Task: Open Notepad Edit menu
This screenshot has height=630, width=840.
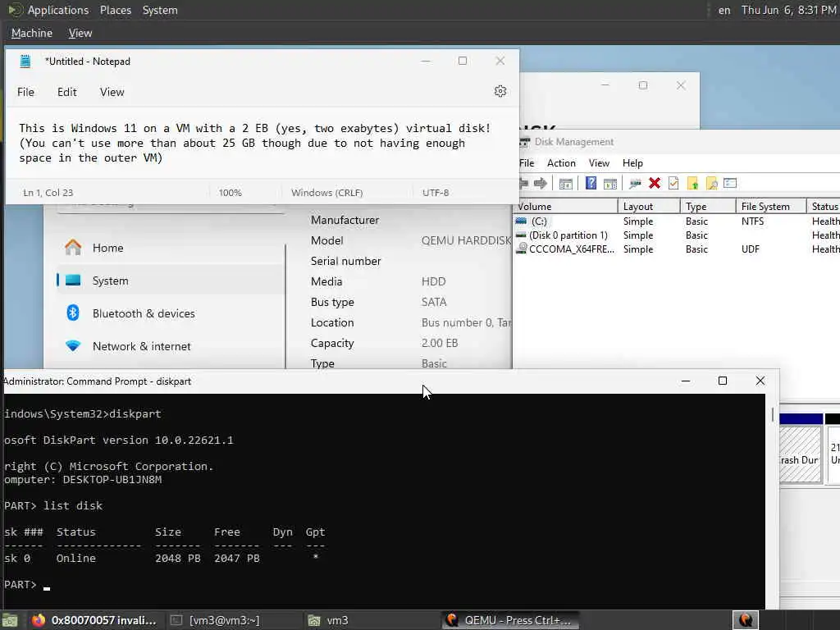Action: click(67, 92)
